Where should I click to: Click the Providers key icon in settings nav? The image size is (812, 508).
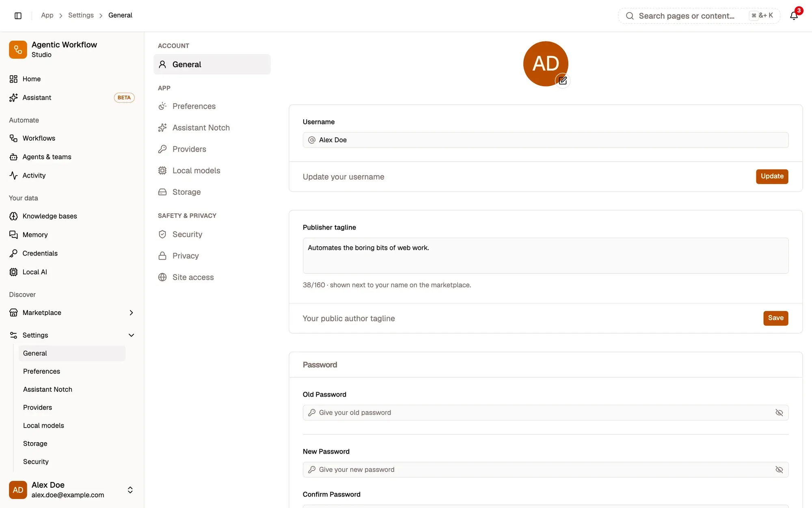162,149
